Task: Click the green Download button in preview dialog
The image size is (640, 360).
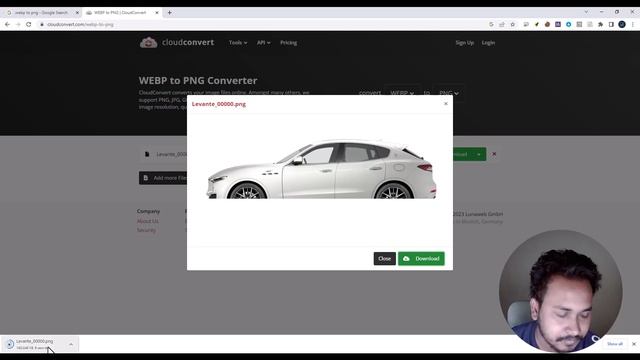Action: [421, 258]
